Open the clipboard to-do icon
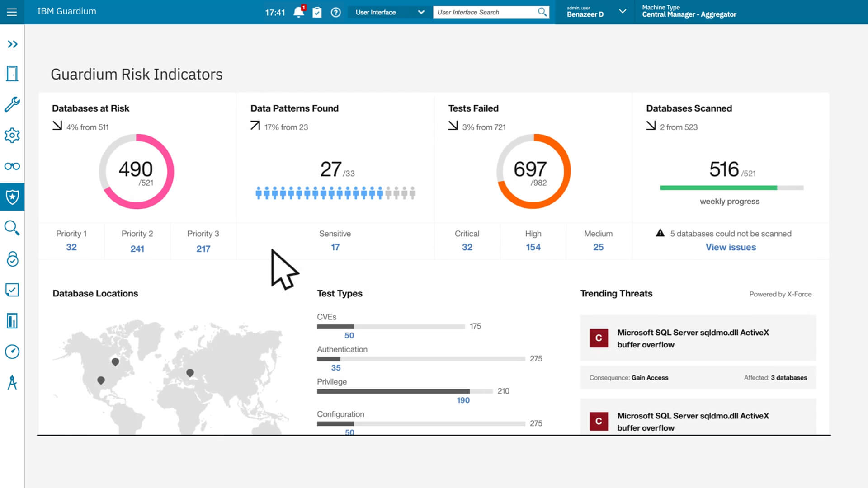The width and height of the screenshot is (868, 488). (x=317, y=12)
